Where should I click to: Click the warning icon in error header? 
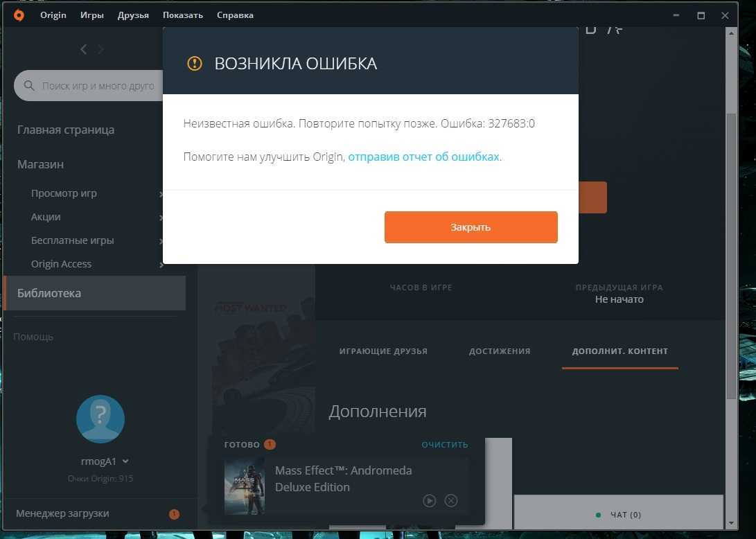coord(195,64)
